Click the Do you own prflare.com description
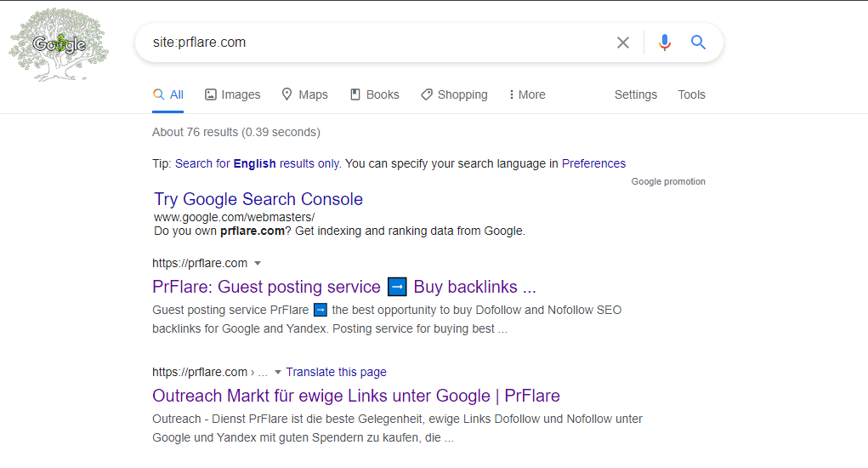 click(x=339, y=231)
